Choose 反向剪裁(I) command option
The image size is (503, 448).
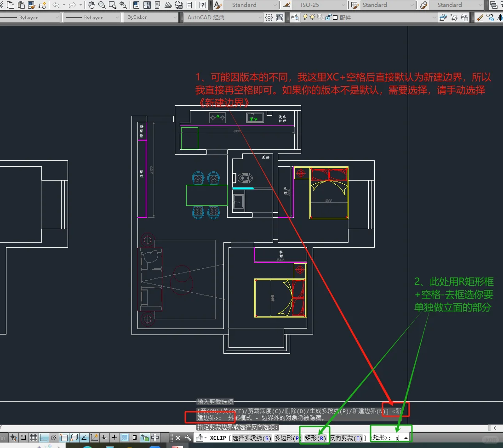click(346, 438)
